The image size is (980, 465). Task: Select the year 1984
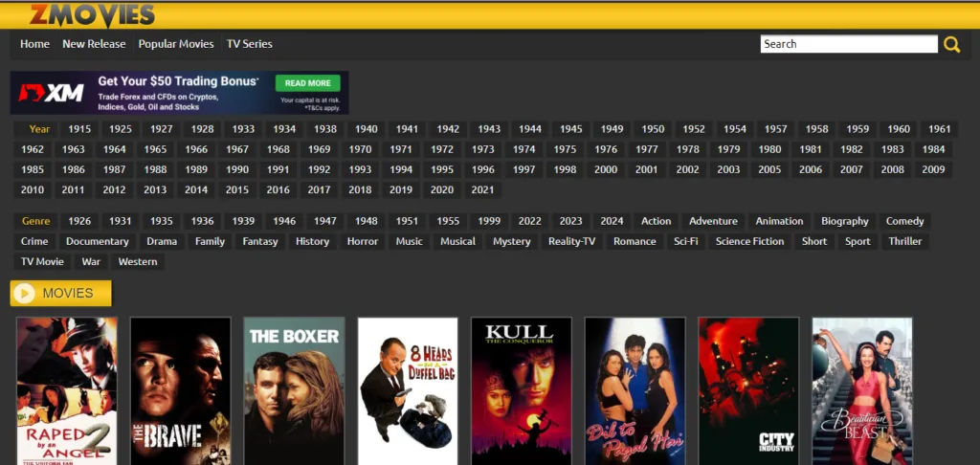tap(933, 149)
